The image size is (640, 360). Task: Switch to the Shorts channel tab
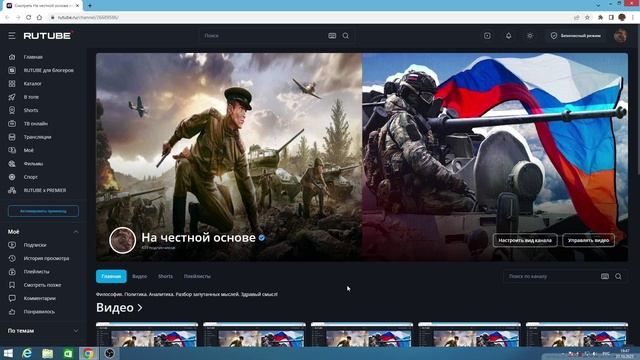click(165, 276)
